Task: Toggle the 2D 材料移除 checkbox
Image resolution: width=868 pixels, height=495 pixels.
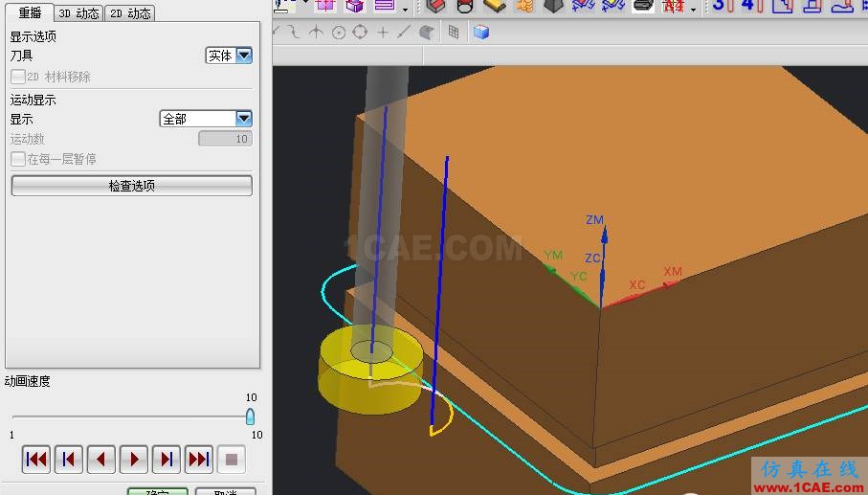Action: coord(18,77)
